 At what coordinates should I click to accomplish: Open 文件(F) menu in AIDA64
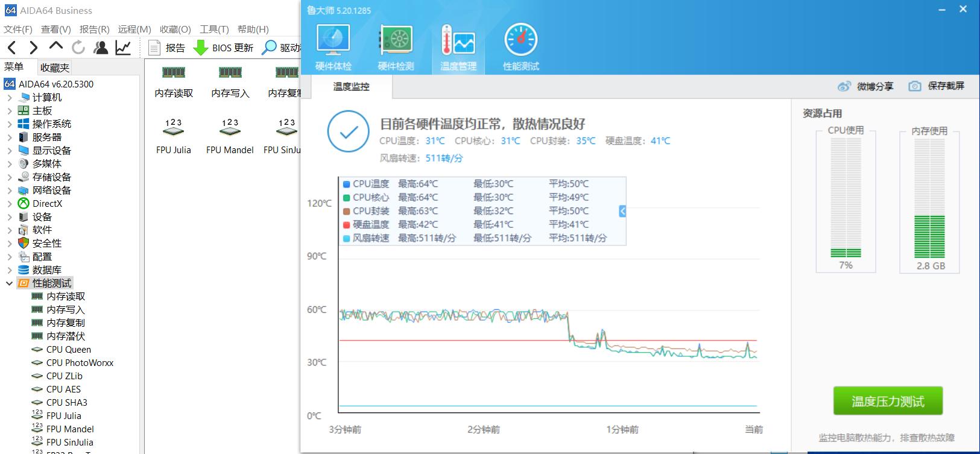tap(18, 29)
